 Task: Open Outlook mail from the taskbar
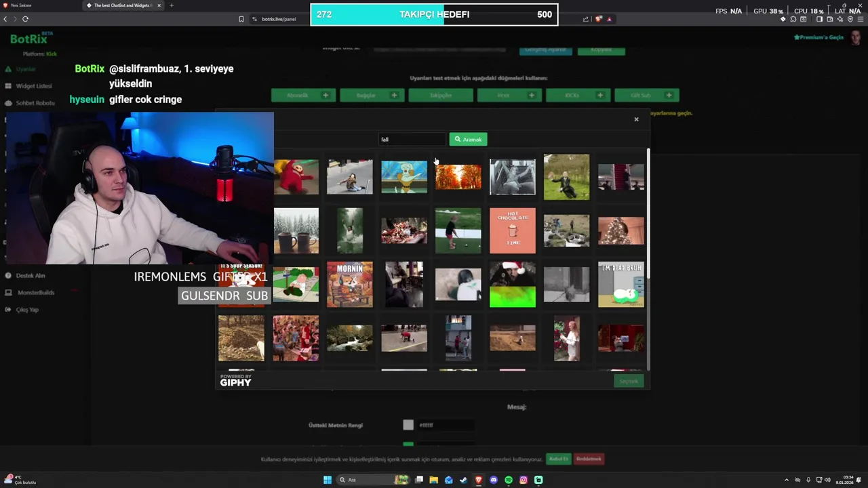click(448, 480)
